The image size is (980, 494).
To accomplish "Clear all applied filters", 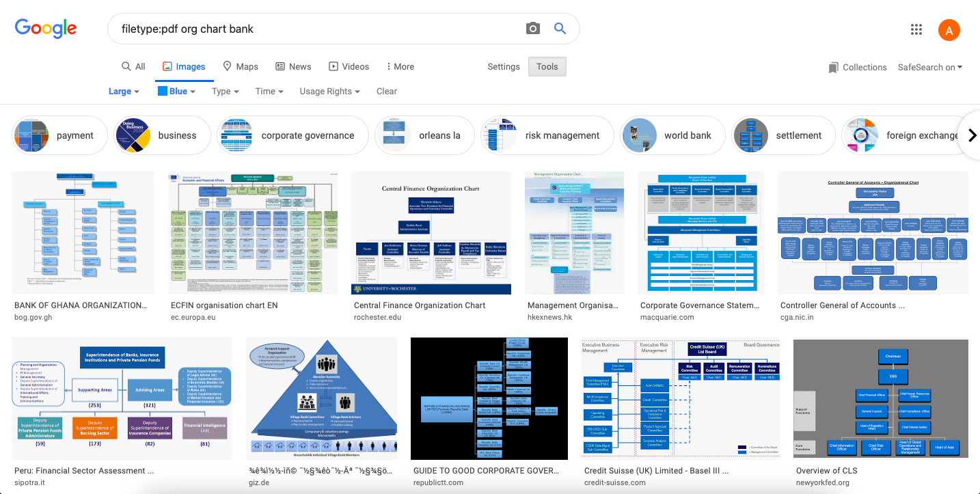I will click(387, 91).
